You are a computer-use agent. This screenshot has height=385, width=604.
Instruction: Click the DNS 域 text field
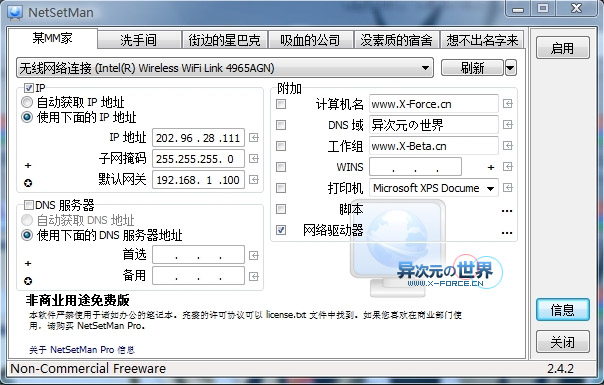pos(434,124)
